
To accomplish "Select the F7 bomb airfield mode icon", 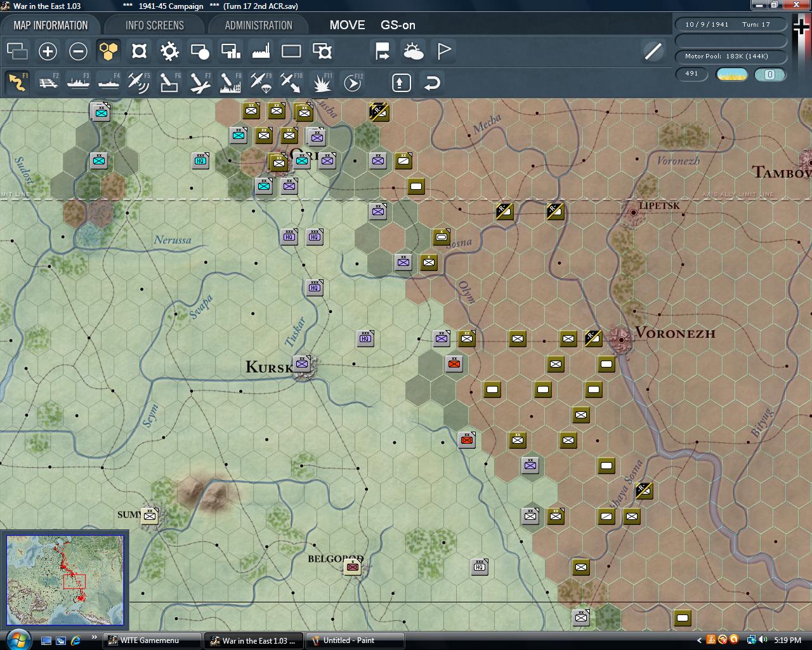I will click(200, 83).
